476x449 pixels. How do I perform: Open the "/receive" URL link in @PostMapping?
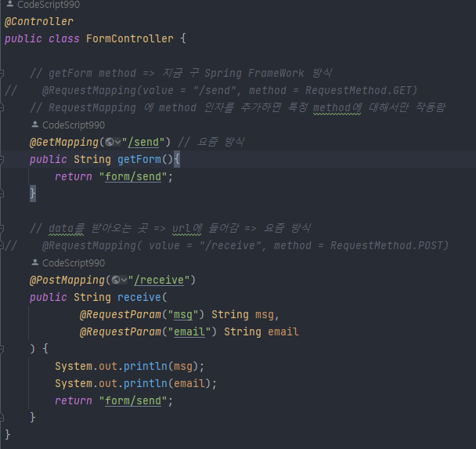pyautogui.click(x=159, y=280)
